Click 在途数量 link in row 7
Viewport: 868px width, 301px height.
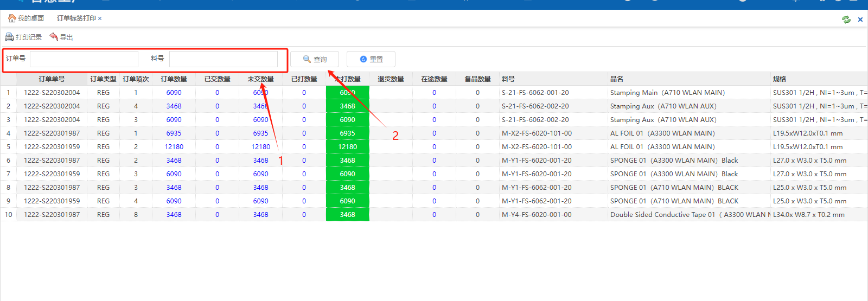(434, 174)
